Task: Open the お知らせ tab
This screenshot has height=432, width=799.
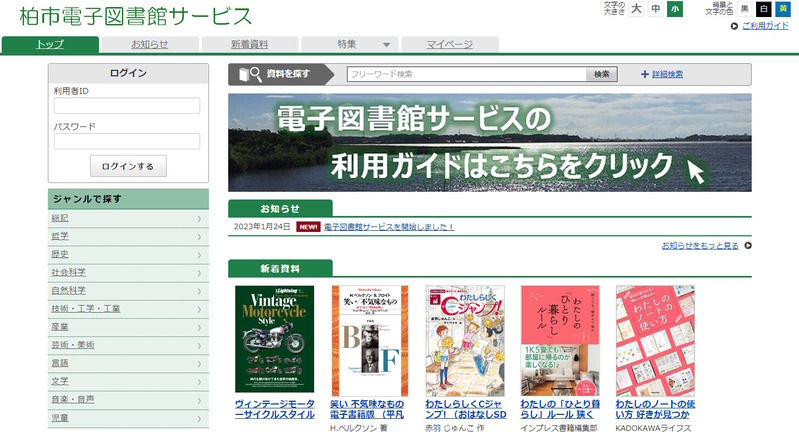Action: [x=149, y=44]
